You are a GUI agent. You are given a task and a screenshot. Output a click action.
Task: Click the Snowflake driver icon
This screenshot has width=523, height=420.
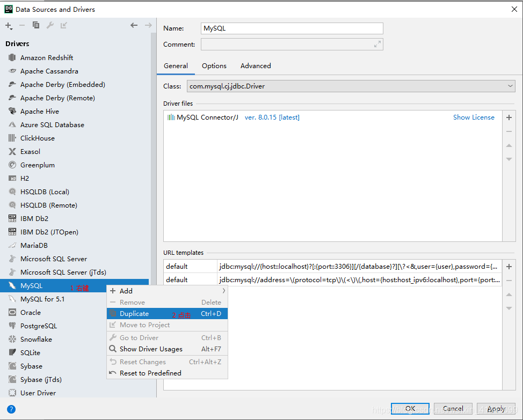point(12,339)
